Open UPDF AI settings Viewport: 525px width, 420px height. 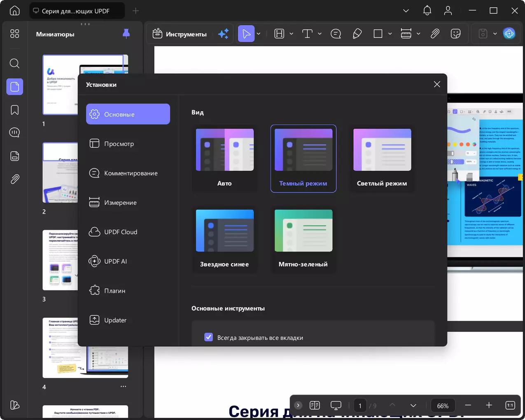[128, 261]
